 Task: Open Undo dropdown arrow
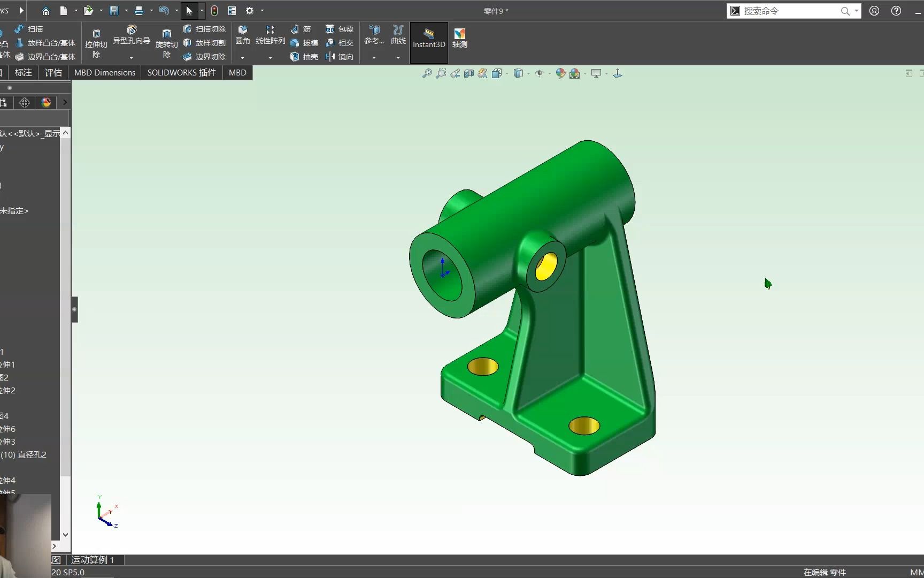(x=176, y=11)
